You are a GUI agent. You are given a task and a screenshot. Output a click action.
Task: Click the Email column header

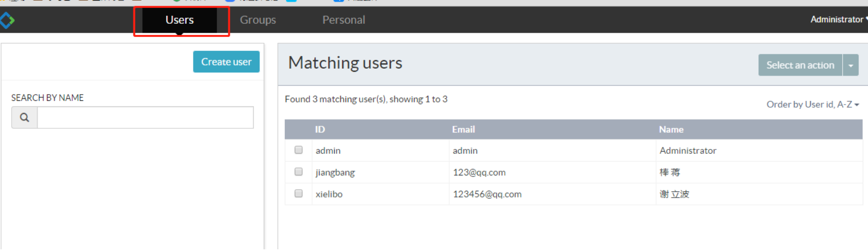[463, 129]
